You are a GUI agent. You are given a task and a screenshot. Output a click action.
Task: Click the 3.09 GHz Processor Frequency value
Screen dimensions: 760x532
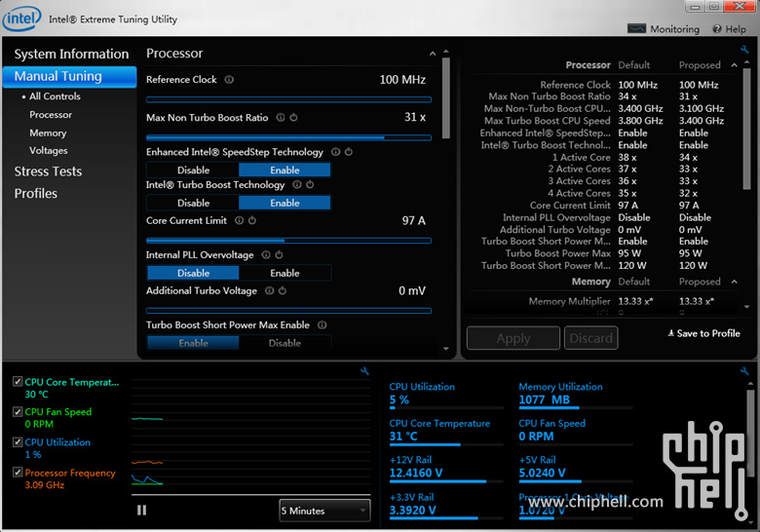(x=45, y=485)
